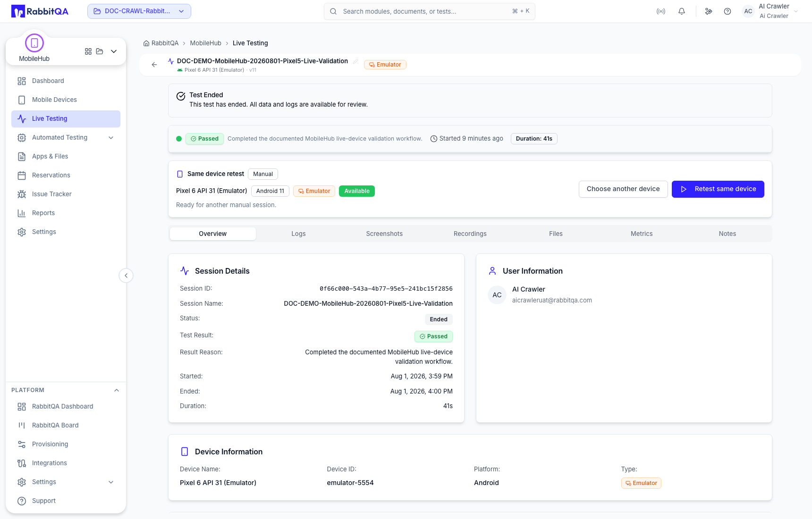
Task: Click the home icon in breadcrumb
Action: tap(146, 43)
